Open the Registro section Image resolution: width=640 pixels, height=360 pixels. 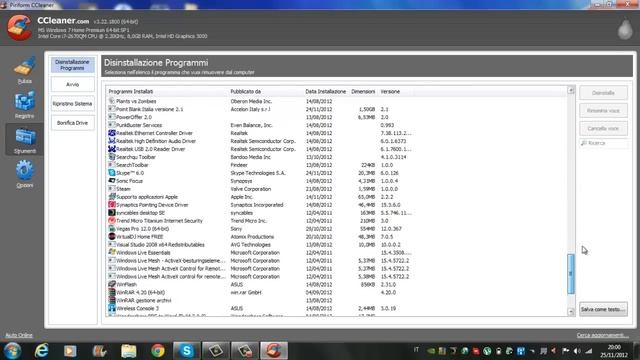[x=24, y=105]
